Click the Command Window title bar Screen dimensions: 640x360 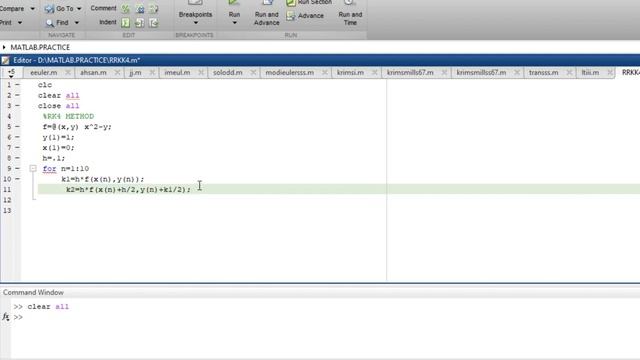click(x=320, y=293)
